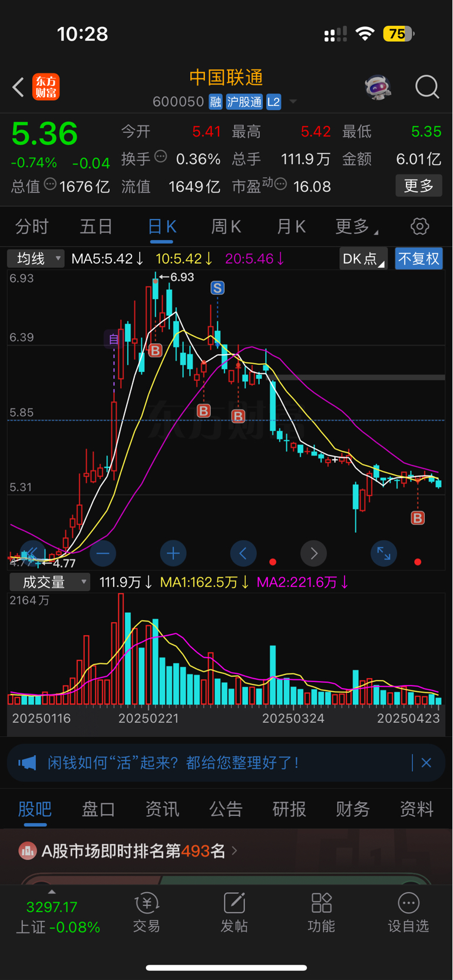
Task: Tap the search magnifier icon
Action: pos(427,87)
